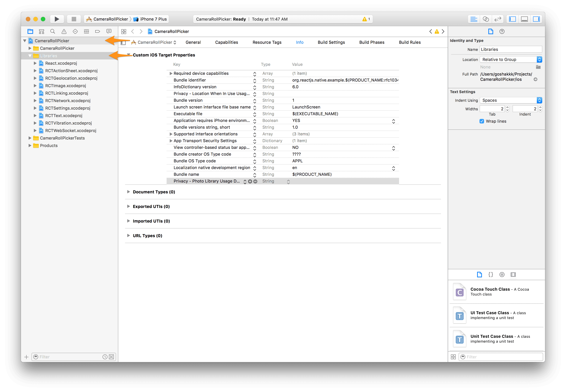Add new file with plus button

[27, 357]
